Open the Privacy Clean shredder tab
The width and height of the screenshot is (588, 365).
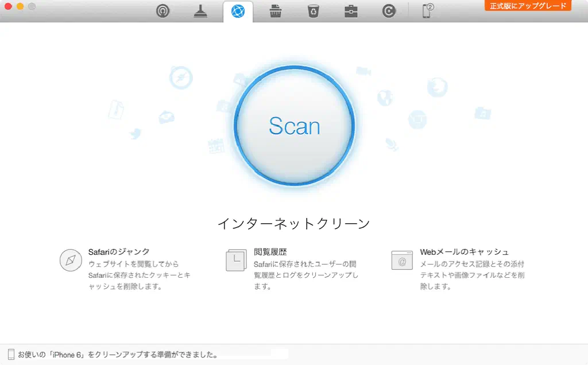(x=276, y=11)
